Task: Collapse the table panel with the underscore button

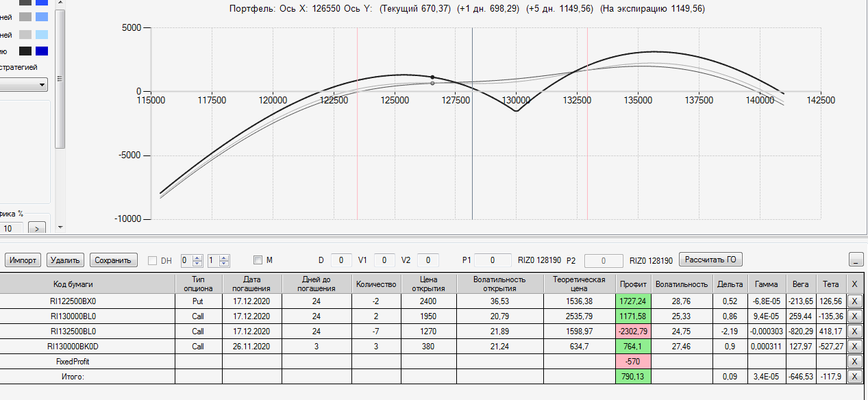Action: point(856,260)
